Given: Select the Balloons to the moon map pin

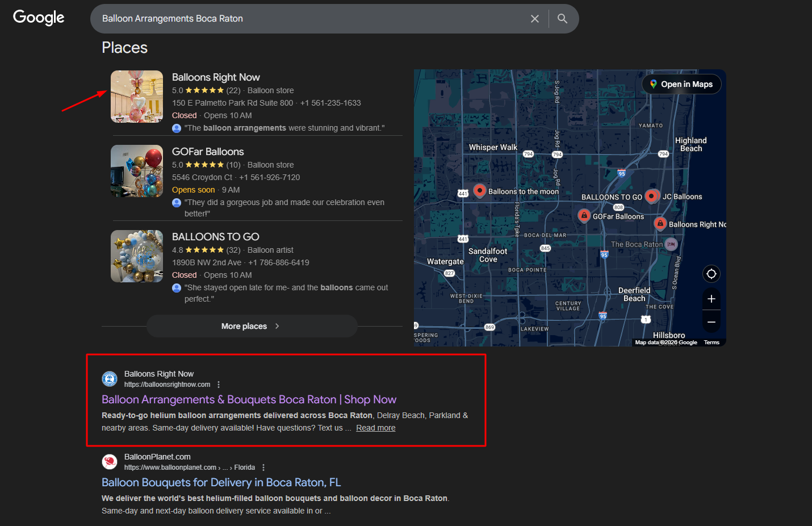Looking at the screenshot, I should [480, 190].
